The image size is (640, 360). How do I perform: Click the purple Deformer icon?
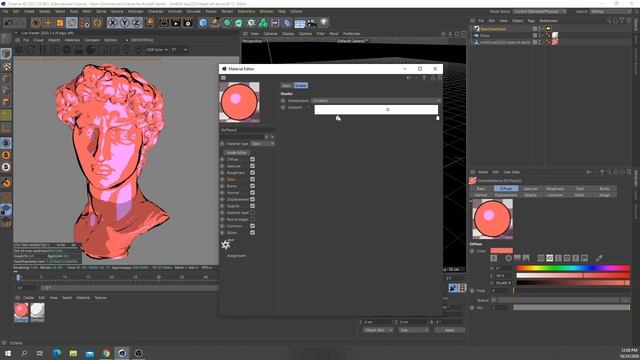click(287, 23)
